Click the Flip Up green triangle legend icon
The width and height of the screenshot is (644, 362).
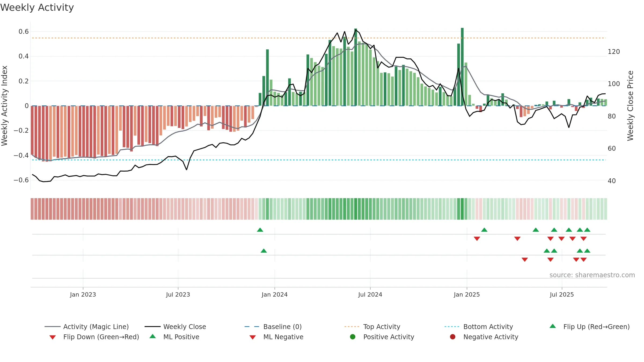pos(552,326)
